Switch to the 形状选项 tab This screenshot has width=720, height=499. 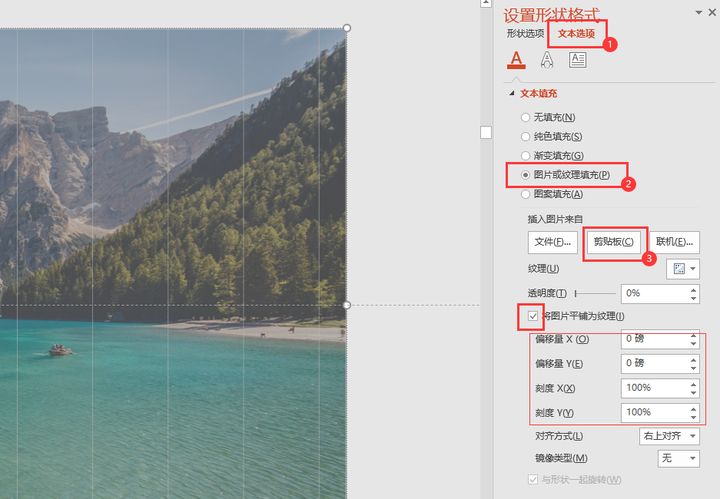coord(525,34)
